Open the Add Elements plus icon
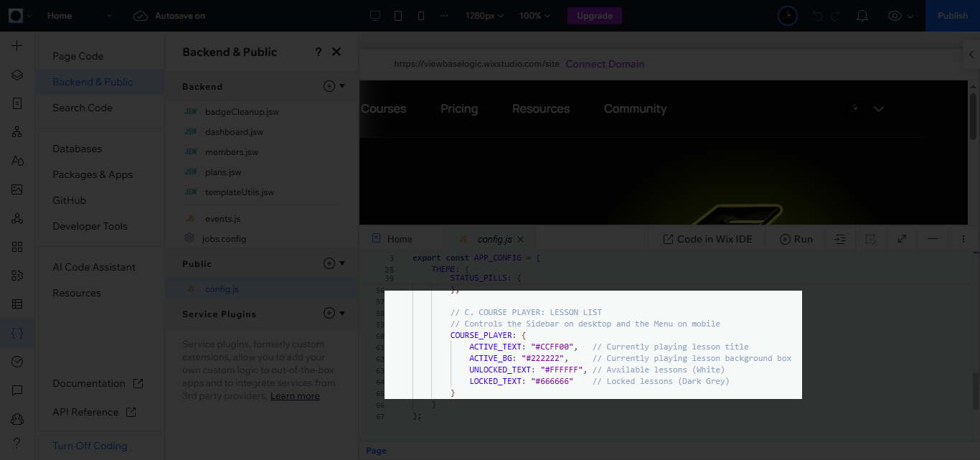Screen dimensions: 980x460 [x=17, y=46]
